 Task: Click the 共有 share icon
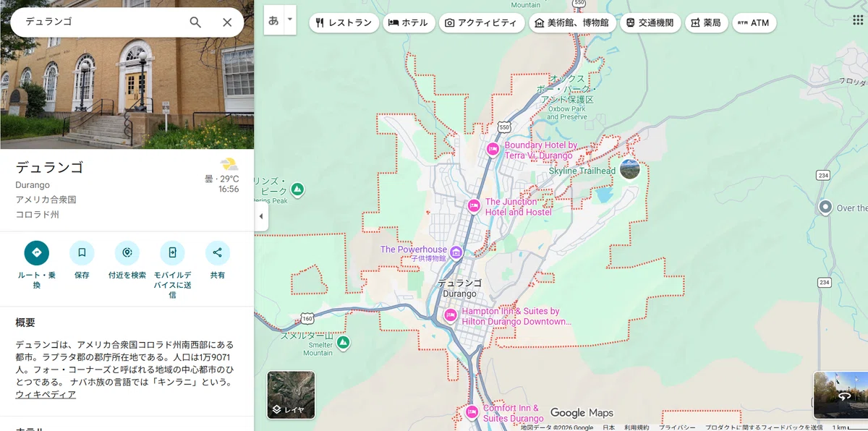(x=218, y=252)
